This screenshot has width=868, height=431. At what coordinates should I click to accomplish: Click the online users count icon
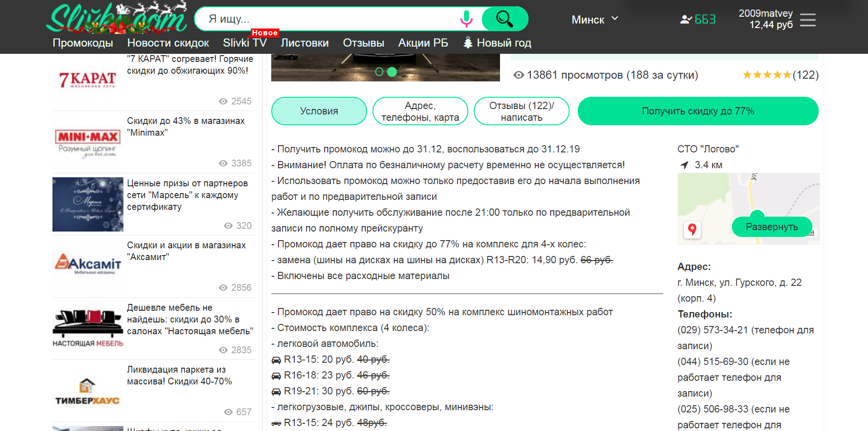(x=686, y=19)
